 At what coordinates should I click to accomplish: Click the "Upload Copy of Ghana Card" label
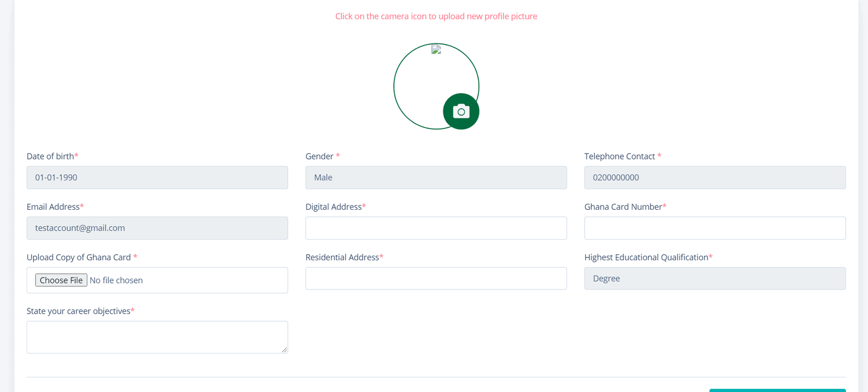tap(79, 258)
